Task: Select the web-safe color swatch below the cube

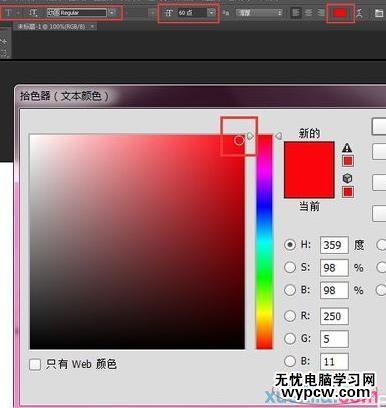Action: (x=348, y=192)
